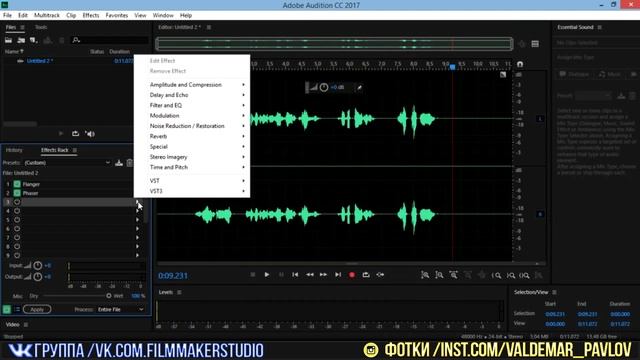Open the Amplitude and Compression submenu
This screenshot has height=360, width=640.
click(x=192, y=84)
